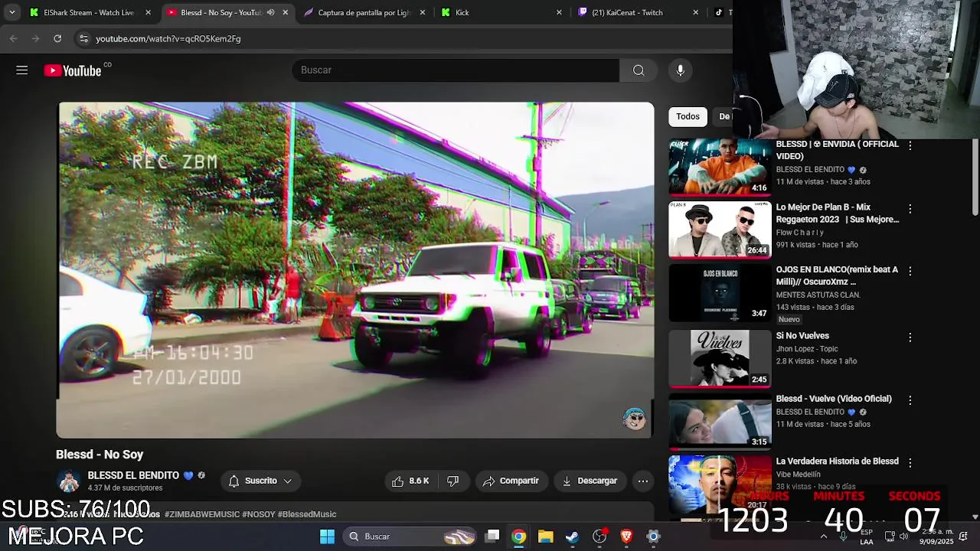The width and height of the screenshot is (980, 551).
Task: Open OBS Studio from the taskbar
Action: pos(599,536)
